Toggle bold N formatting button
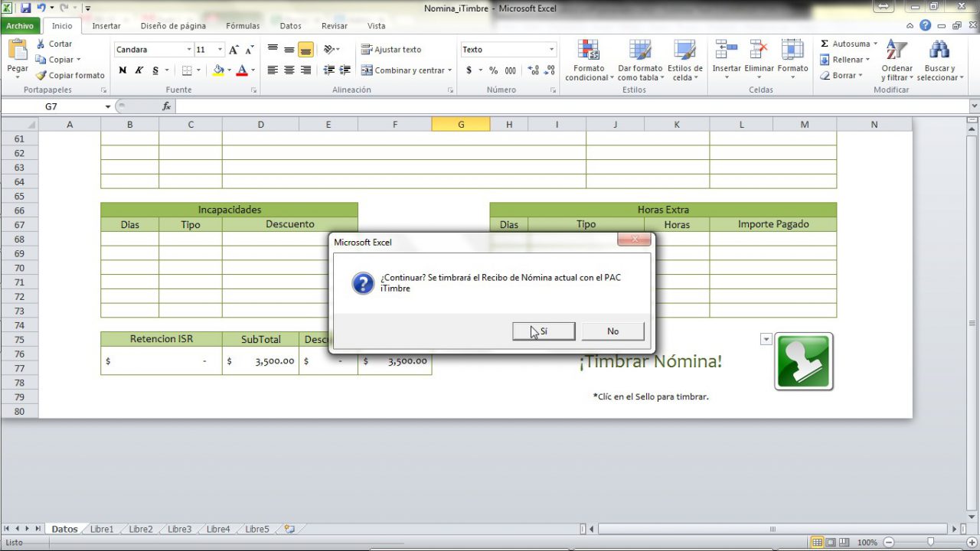 (x=122, y=70)
